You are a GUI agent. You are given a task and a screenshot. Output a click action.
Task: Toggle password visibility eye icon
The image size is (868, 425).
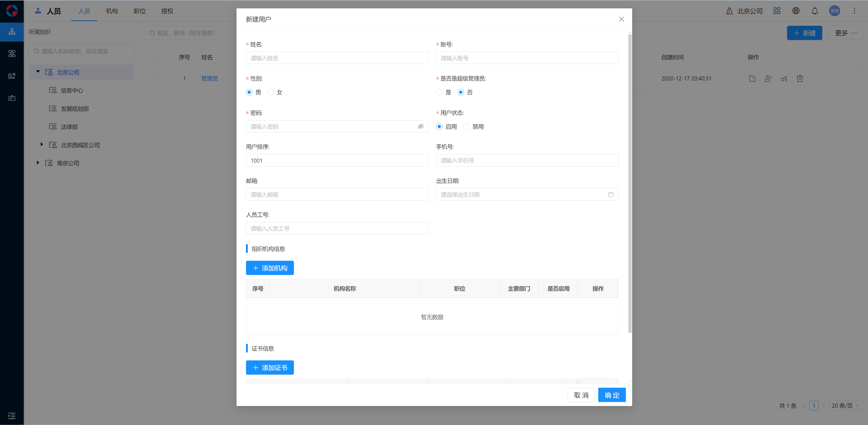pyautogui.click(x=421, y=127)
